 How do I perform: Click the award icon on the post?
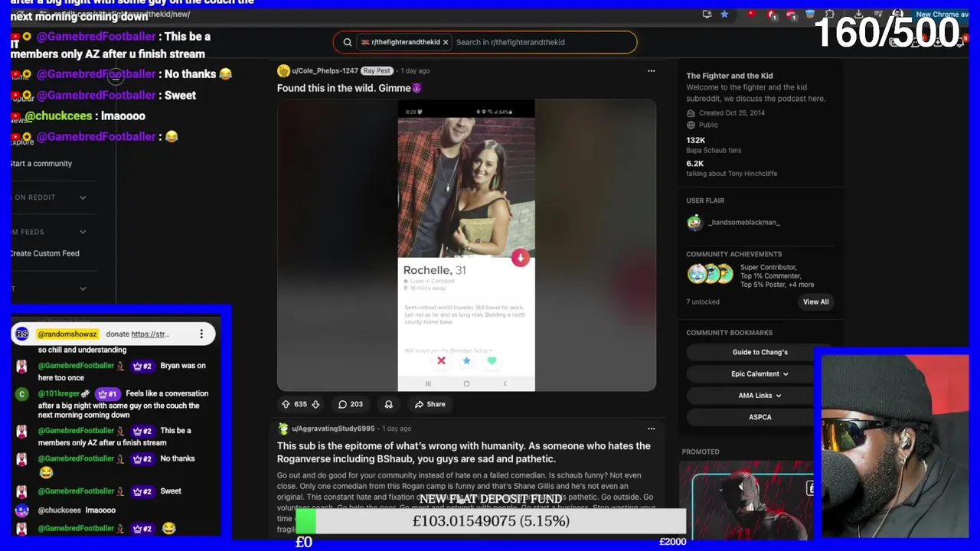[x=389, y=404]
